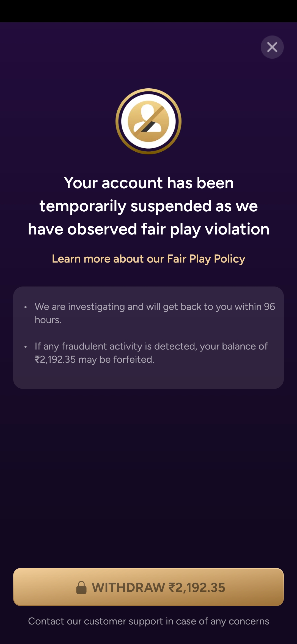The height and width of the screenshot is (644, 297).
Task: Tap the bullet dot beside 'We are investigating'
Action: (x=25, y=307)
